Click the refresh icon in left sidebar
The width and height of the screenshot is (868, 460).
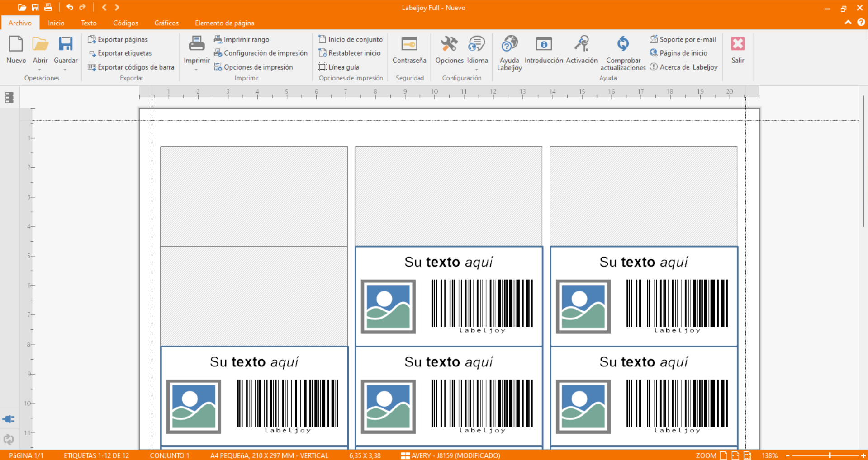click(x=9, y=439)
